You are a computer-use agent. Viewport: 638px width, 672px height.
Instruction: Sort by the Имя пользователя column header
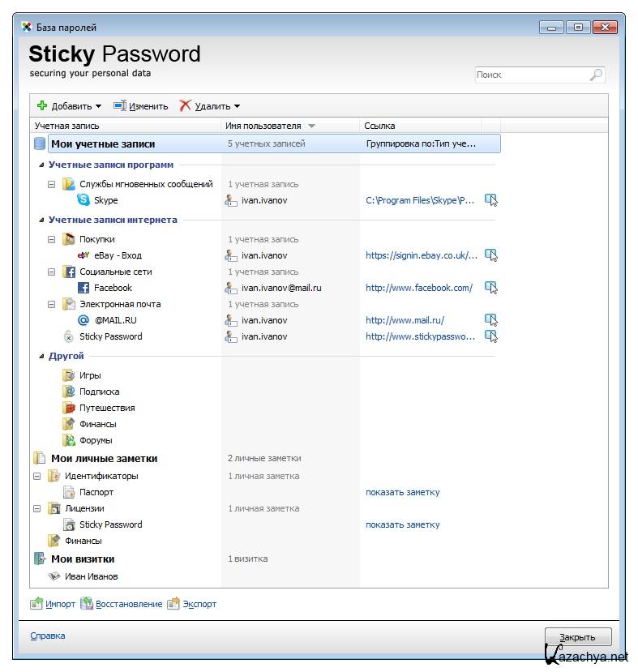(x=263, y=126)
